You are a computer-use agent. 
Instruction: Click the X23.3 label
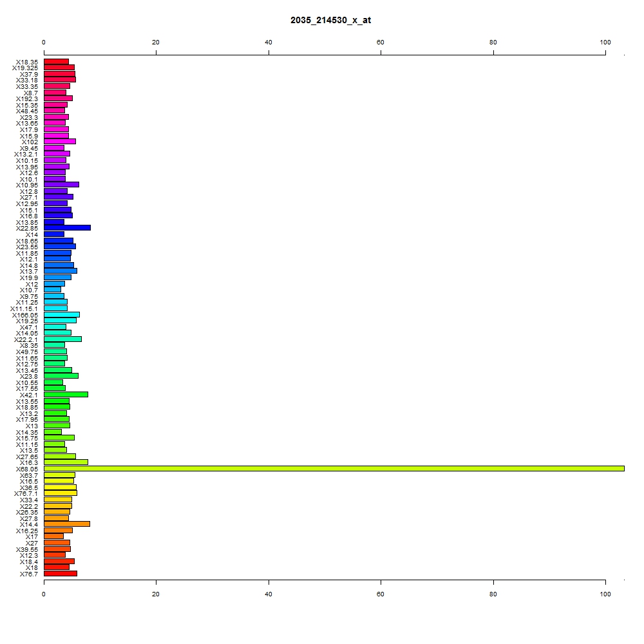coord(29,117)
